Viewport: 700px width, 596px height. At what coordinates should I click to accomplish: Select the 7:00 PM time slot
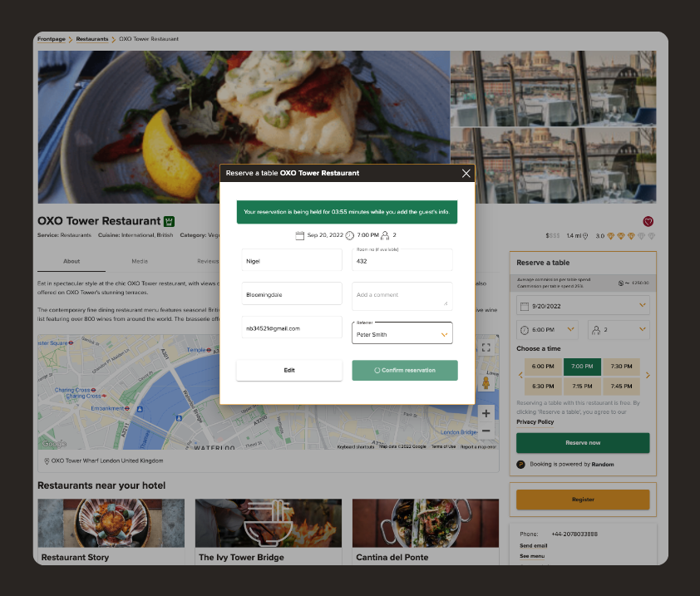pyautogui.click(x=582, y=367)
